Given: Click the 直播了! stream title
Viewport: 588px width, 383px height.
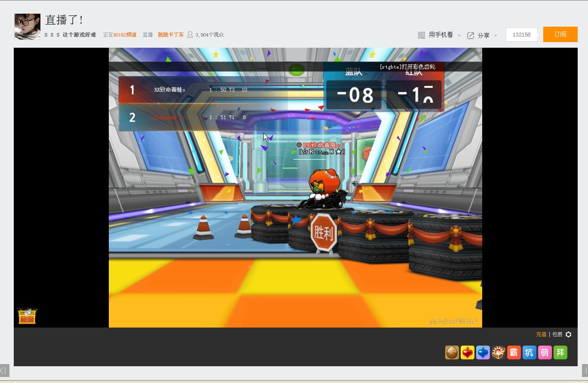Looking at the screenshot, I should (x=64, y=20).
